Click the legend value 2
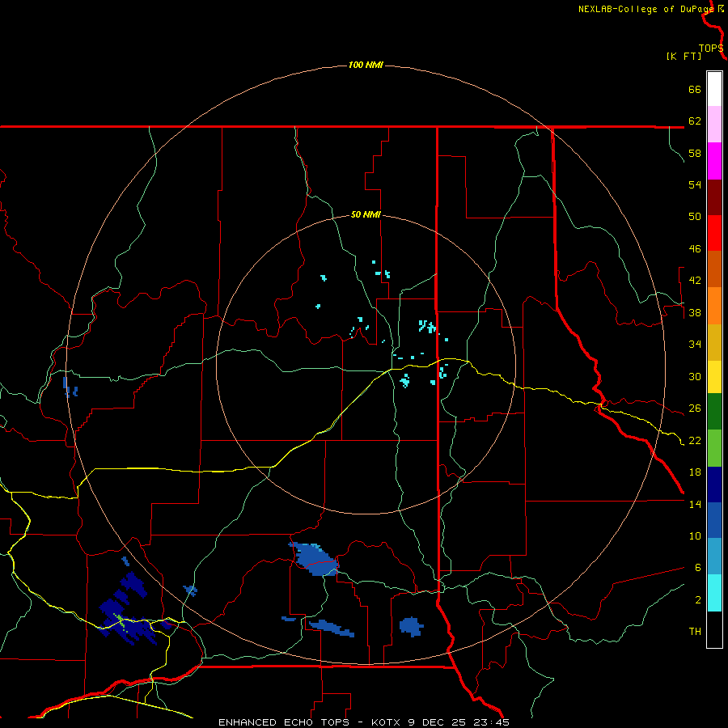This screenshot has width=728, height=728. pyautogui.click(x=697, y=600)
